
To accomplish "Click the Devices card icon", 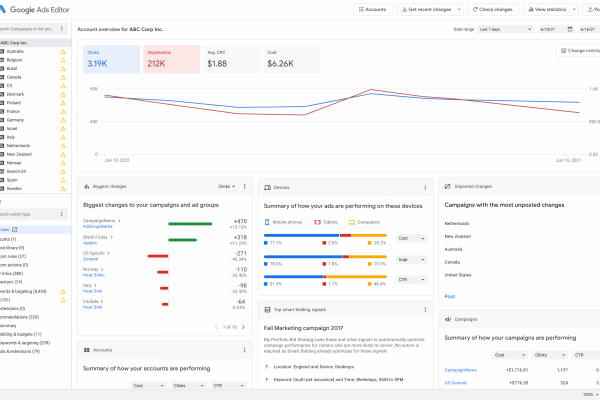I will coord(267,188).
